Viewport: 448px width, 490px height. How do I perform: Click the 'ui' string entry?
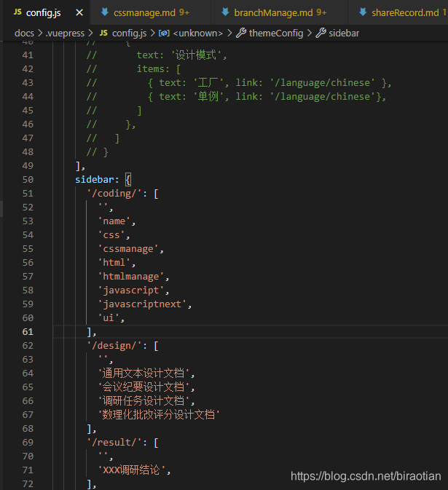pos(109,318)
